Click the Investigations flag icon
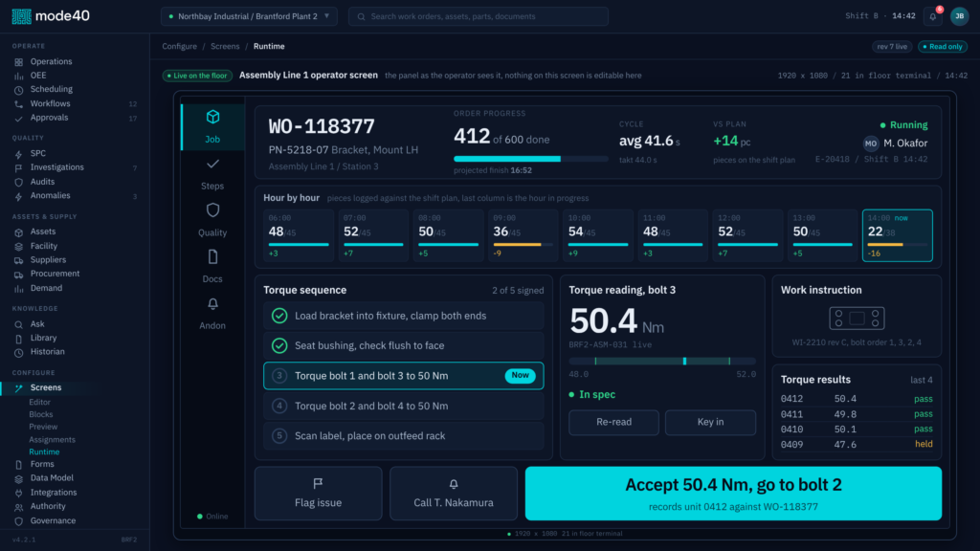The image size is (980, 551). pos(19,167)
